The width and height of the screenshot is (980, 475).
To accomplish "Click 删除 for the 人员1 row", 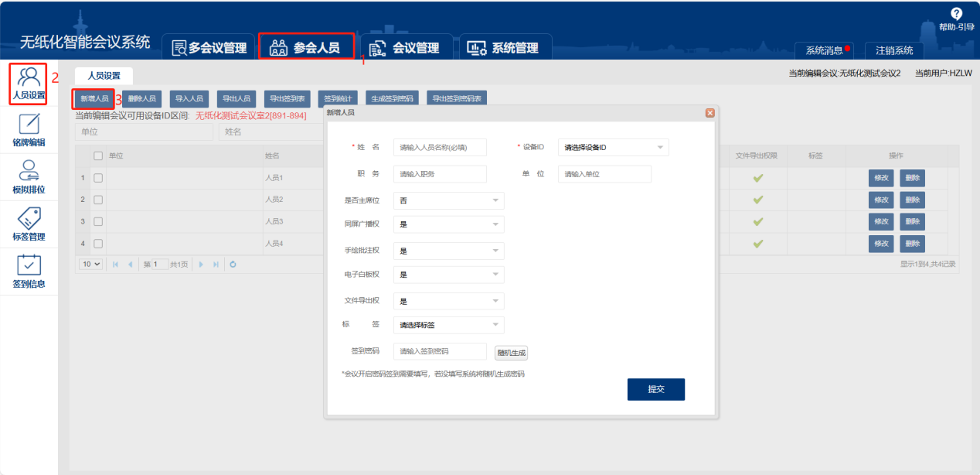I will click(912, 178).
